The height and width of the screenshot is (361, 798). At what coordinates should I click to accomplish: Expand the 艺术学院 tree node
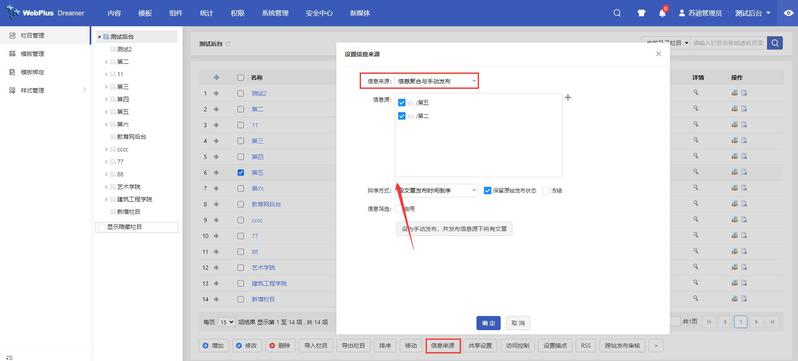(x=106, y=187)
